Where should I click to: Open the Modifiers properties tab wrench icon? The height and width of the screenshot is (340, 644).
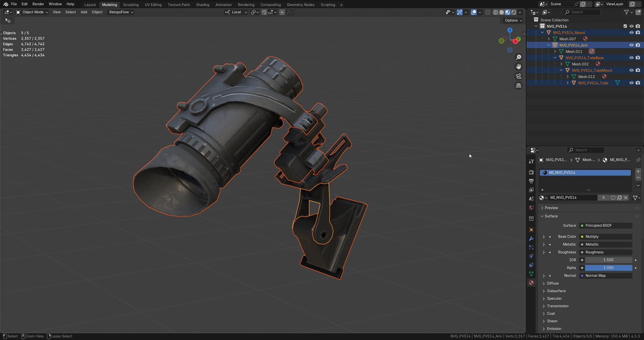point(531,238)
